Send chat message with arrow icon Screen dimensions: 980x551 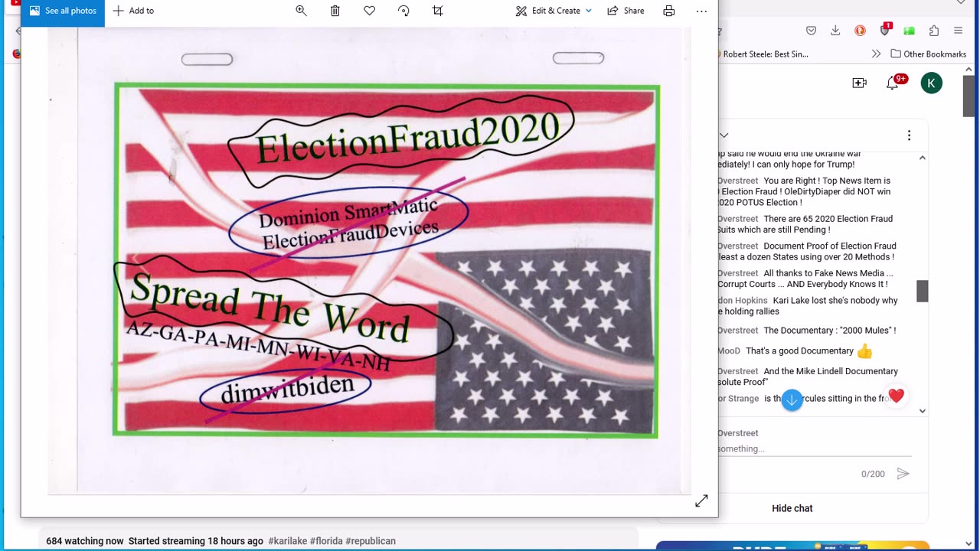point(903,474)
